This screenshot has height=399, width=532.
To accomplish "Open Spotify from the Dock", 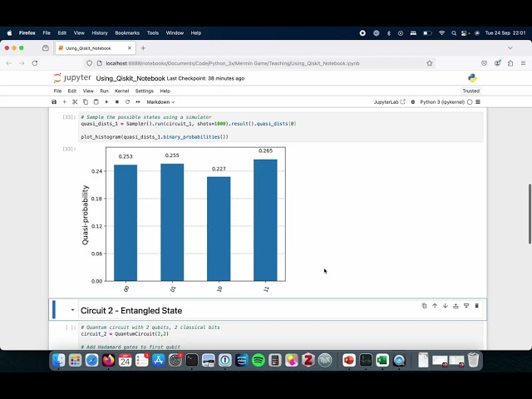I will [x=259, y=360].
